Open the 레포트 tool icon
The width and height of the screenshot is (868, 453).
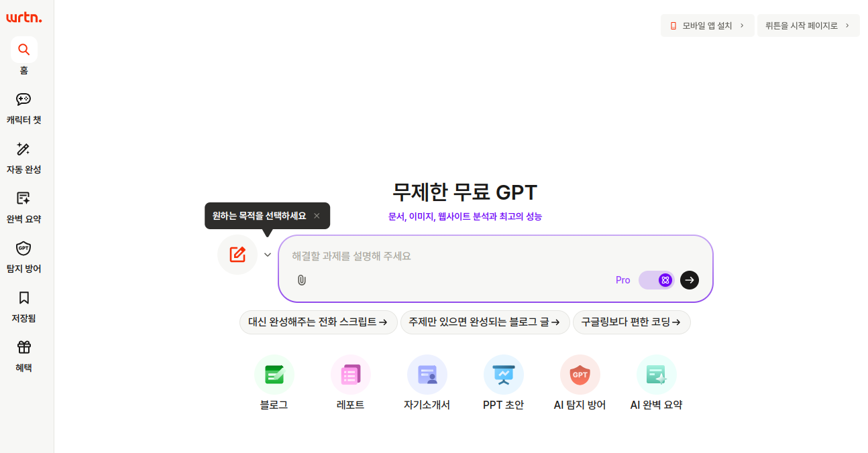point(351,375)
